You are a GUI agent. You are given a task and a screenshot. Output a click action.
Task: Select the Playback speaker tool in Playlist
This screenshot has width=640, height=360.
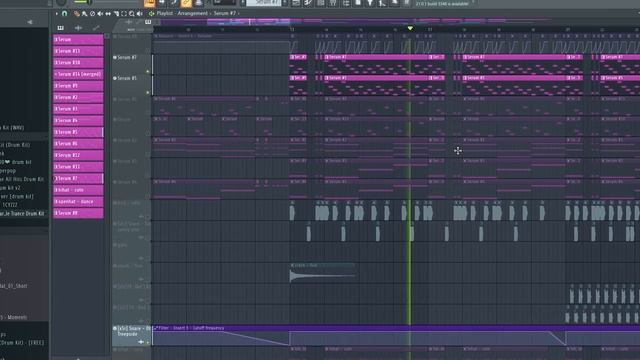[140, 13]
